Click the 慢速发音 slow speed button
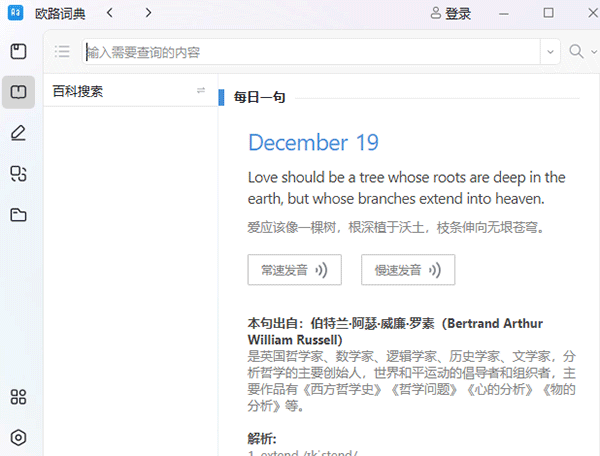The image size is (600, 456). (408, 270)
